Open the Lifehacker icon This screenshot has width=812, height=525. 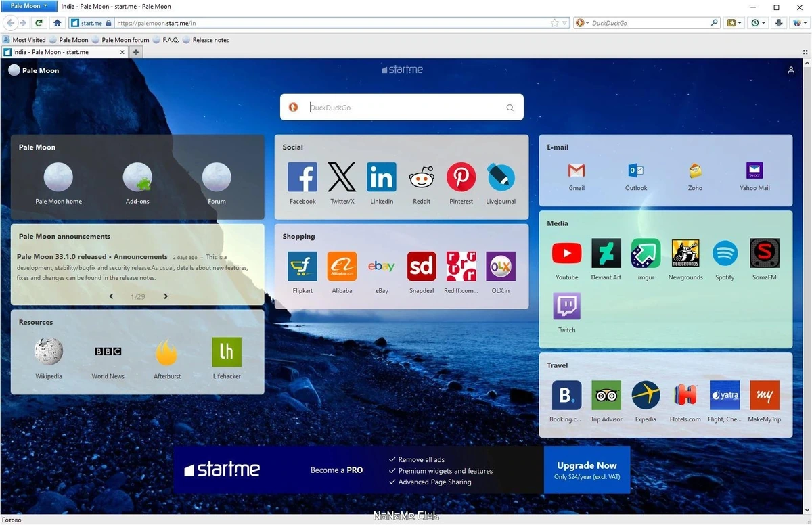point(227,352)
